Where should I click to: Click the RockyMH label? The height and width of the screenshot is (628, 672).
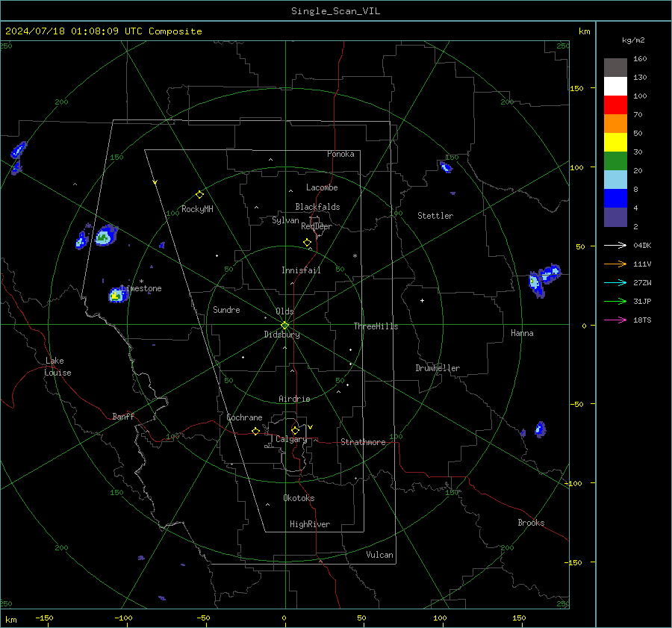click(197, 209)
